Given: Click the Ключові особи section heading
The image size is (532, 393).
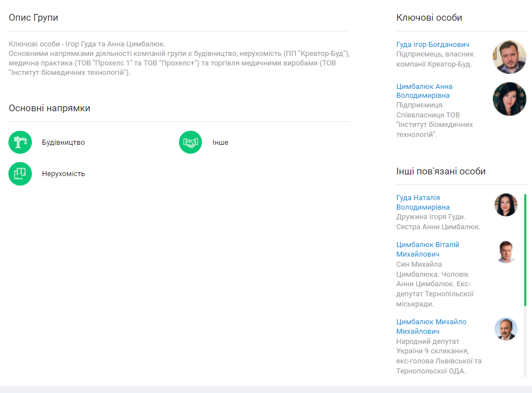Looking at the screenshot, I should tap(429, 18).
